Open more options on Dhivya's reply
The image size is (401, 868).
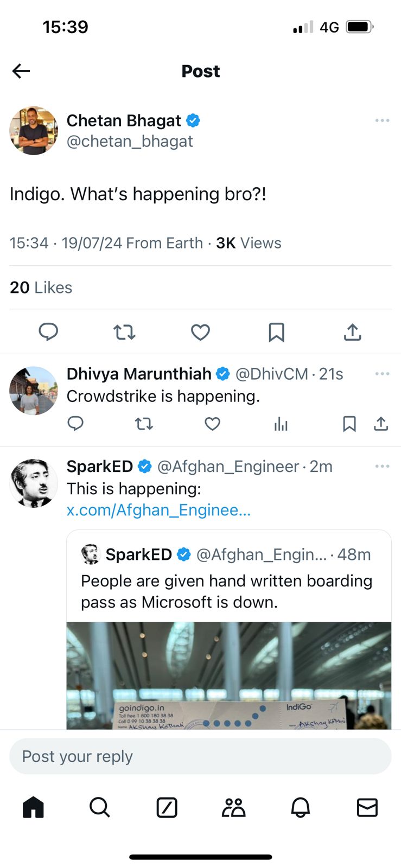coord(382,374)
